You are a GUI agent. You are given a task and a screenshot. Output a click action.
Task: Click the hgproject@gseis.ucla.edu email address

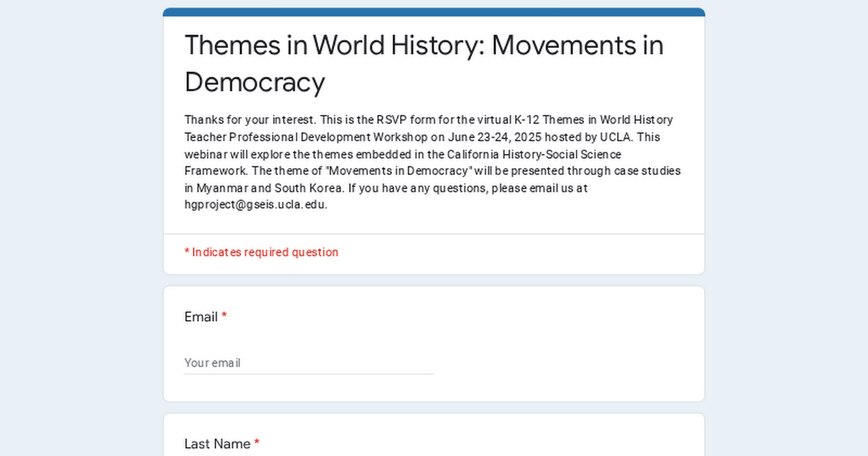coord(255,204)
